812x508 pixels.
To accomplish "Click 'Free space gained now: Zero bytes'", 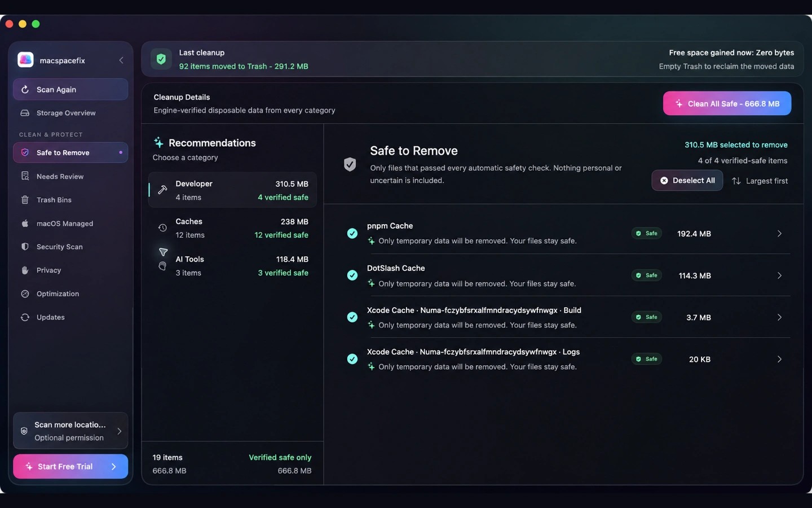I will click(731, 52).
